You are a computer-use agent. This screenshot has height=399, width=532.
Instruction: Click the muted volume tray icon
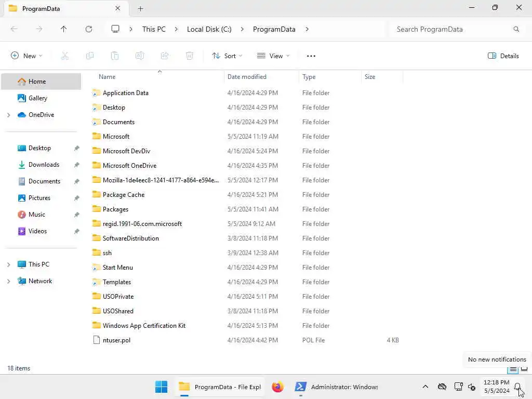(472, 387)
